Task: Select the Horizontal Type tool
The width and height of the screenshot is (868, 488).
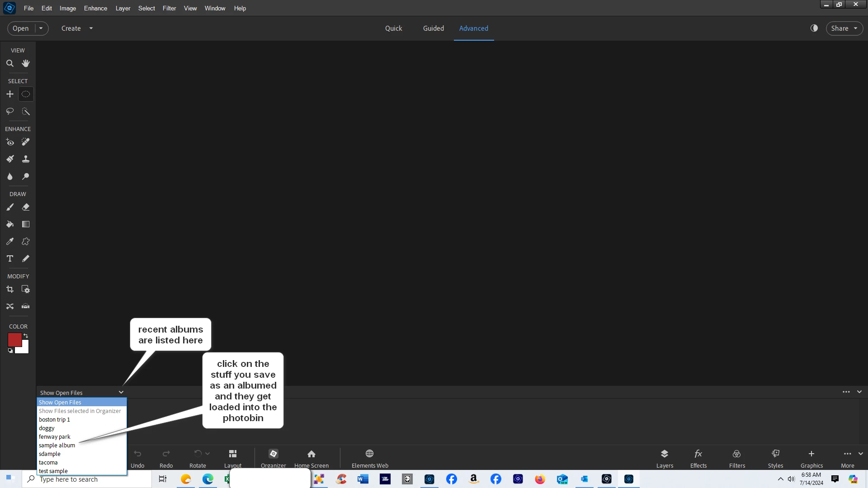Action: coord(9,258)
